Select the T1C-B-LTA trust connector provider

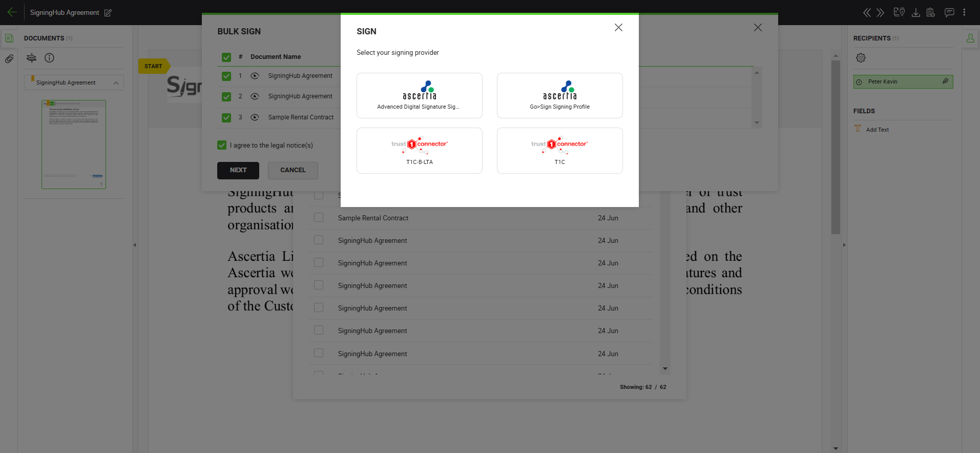[419, 151]
